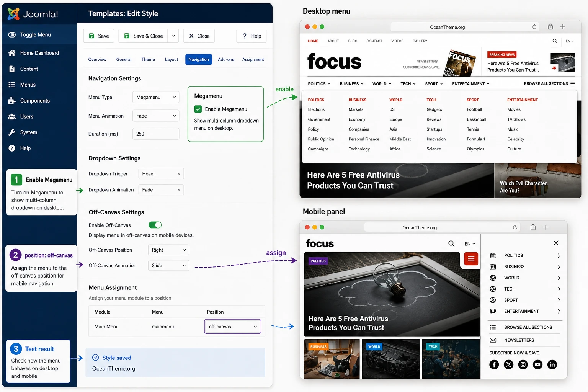Image resolution: width=588 pixels, height=392 pixels.
Task: Click the 'mainmenu' cell in Menu Assignment table
Action: [163, 327]
